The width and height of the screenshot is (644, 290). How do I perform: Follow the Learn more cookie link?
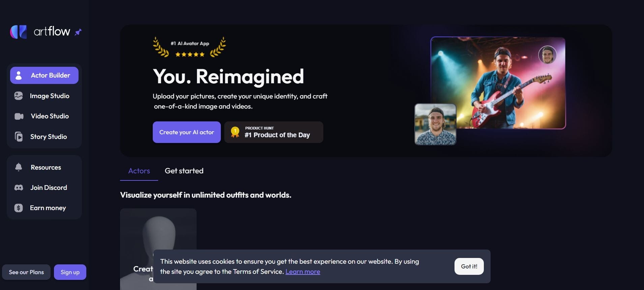pyautogui.click(x=303, y=272)
